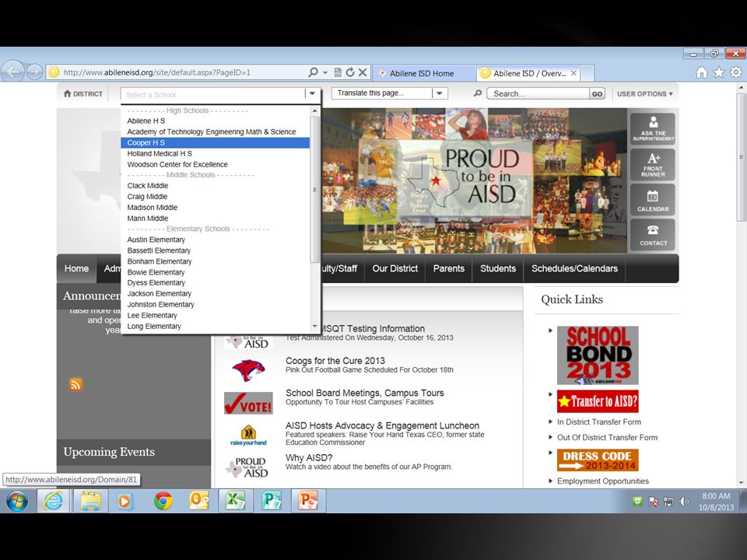This screenshot has height=560, width=747.
Task: Open Ask the Superintendent icon button
Action: click(x=653, y=129)
